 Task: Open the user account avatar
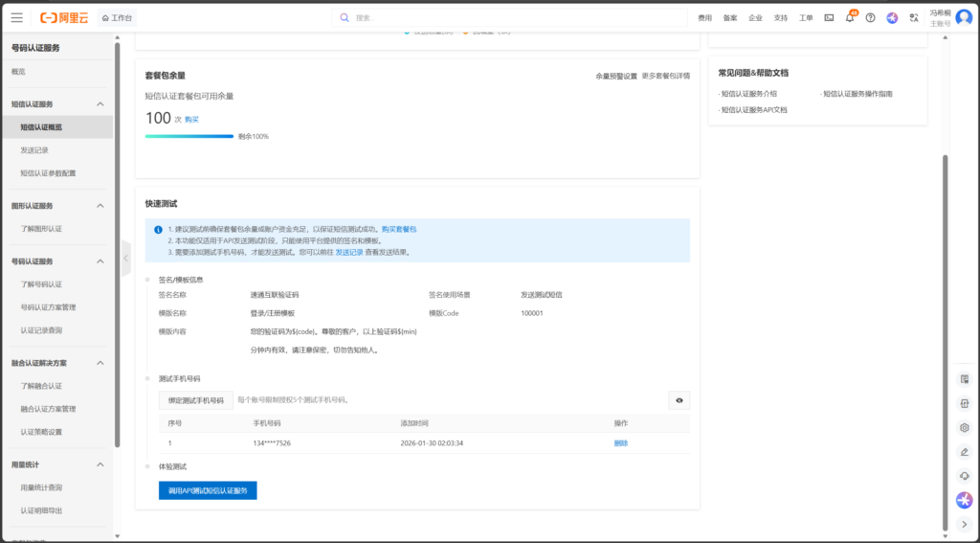(x=963, y=17)
